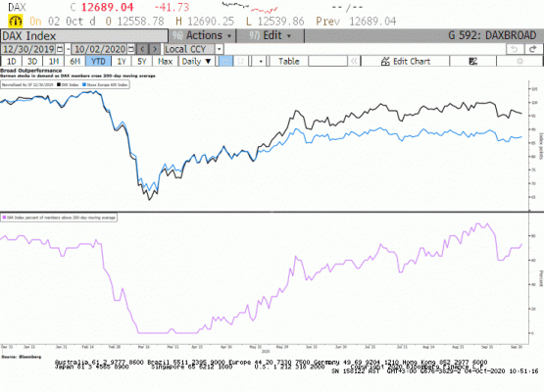Select the candlestick chart style icon
The width and height of the screenshot is (544, 392).
pyautogui.click(x=240, y=62)
